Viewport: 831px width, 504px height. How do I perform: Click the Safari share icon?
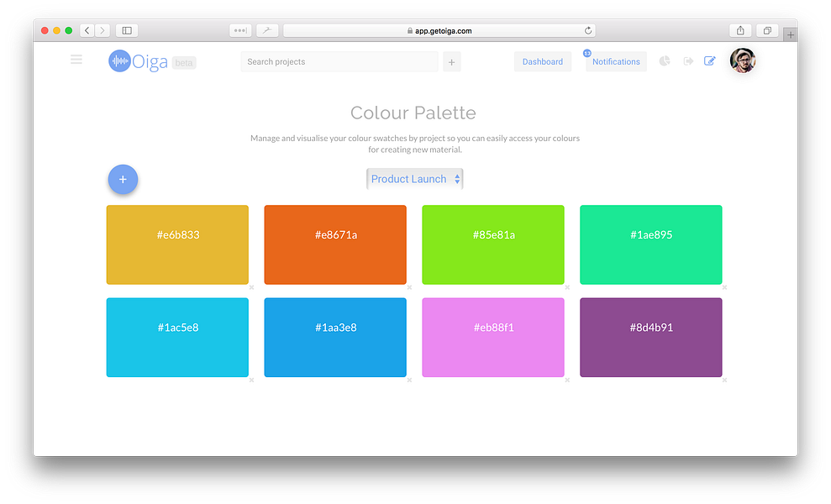coord(740,30)
